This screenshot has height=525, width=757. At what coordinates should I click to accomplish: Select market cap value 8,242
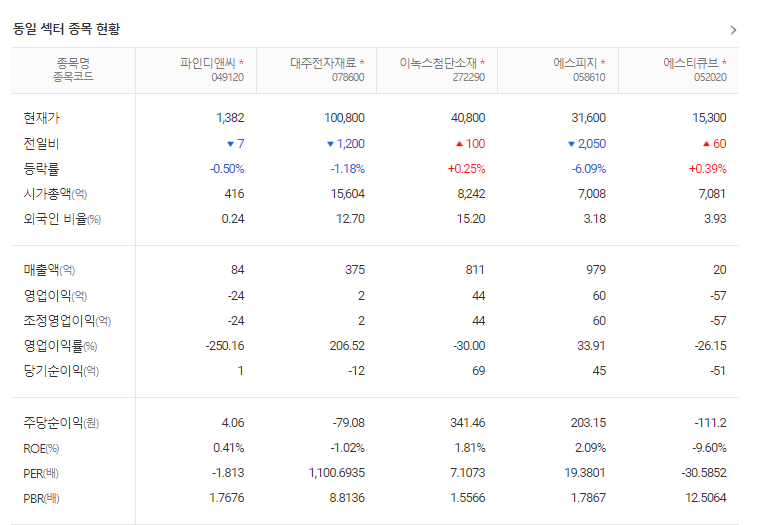click(x=471, y=194)
